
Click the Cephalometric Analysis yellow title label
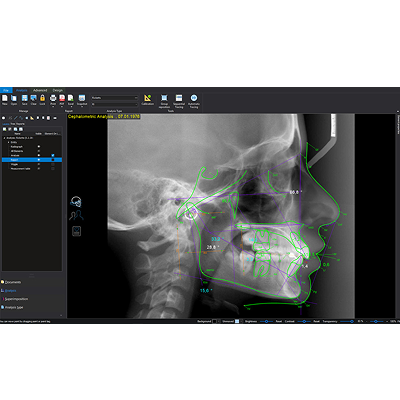click(104, 117)
